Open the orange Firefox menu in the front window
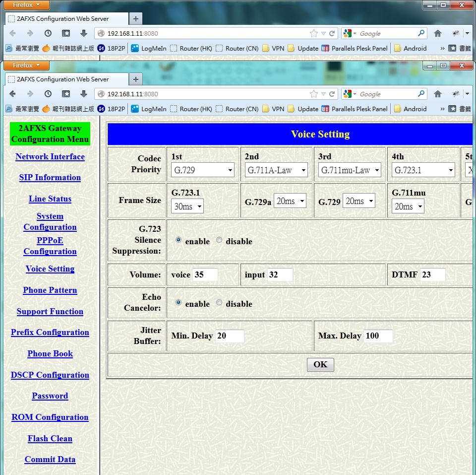This screenshot has height=475, width=476. tap(27, 66)
